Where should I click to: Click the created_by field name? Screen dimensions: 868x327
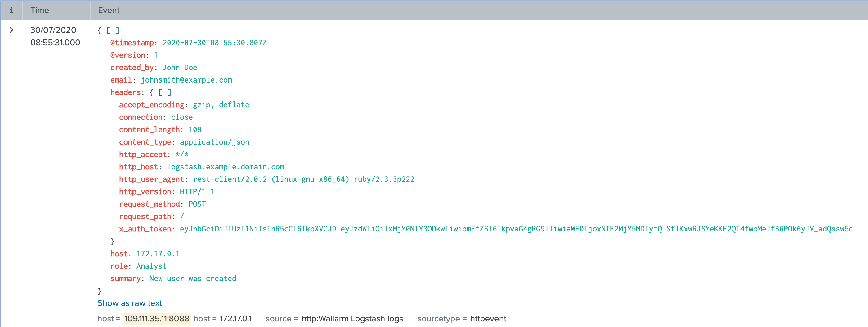coord(132,67)
